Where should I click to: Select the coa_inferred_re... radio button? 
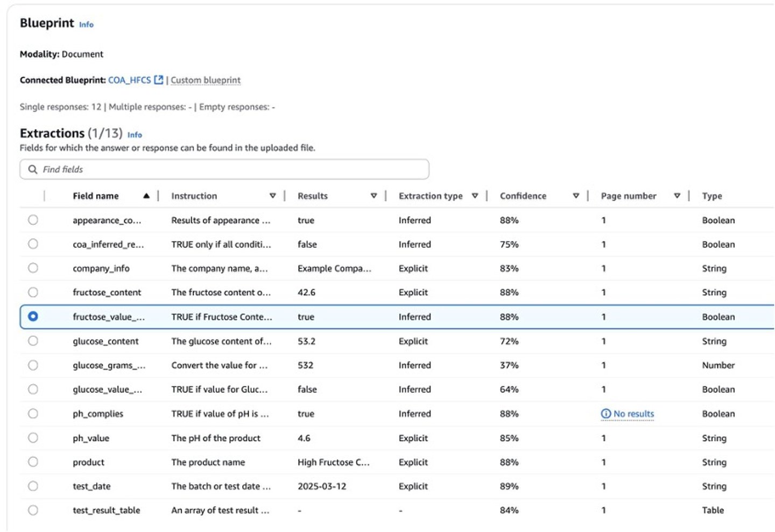pyautogui.click(x=33, y=244)
